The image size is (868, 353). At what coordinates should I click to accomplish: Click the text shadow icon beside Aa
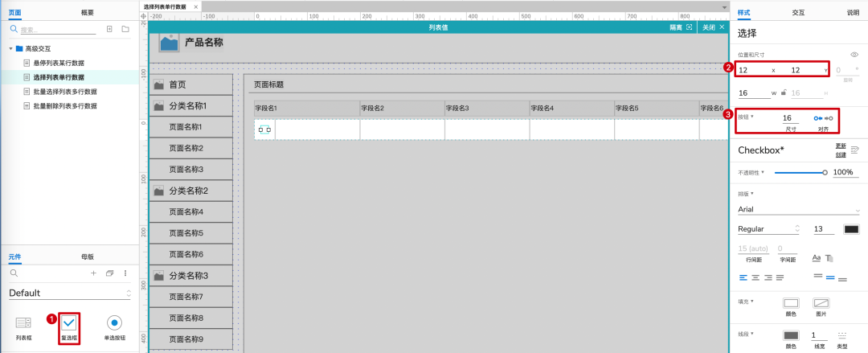829,257
